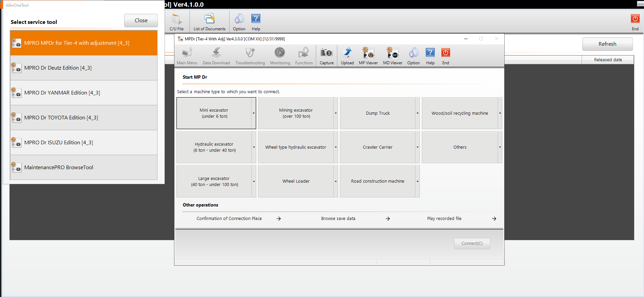
Task: Select MPRO Dr Deutz Edition tool
Action: click(84, 68)
